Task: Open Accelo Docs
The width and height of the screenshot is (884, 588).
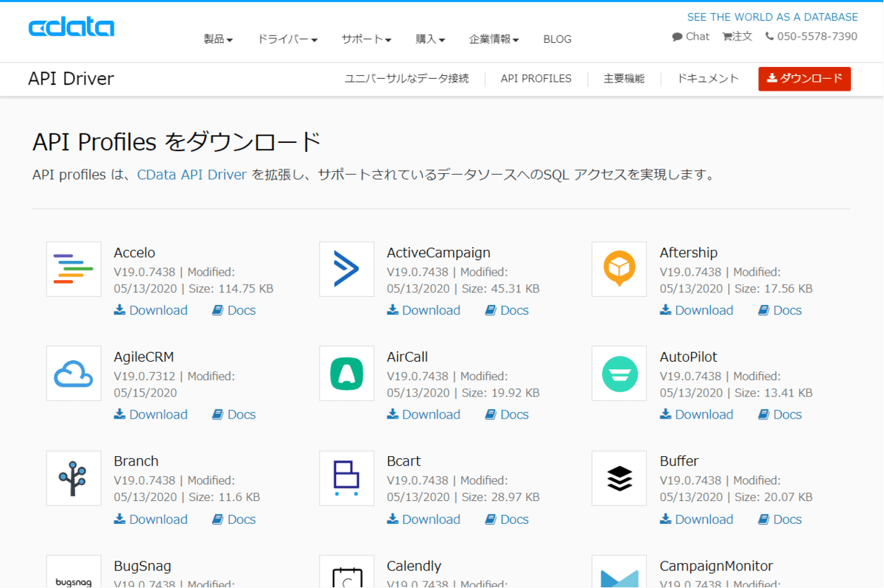Action: (234, 310)
